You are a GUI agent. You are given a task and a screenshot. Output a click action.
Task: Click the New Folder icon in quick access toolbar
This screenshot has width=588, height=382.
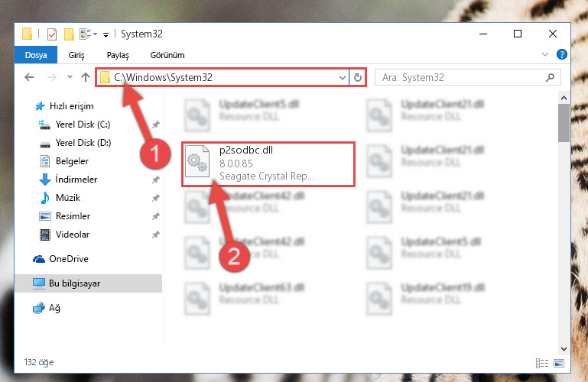click(69, 34)
